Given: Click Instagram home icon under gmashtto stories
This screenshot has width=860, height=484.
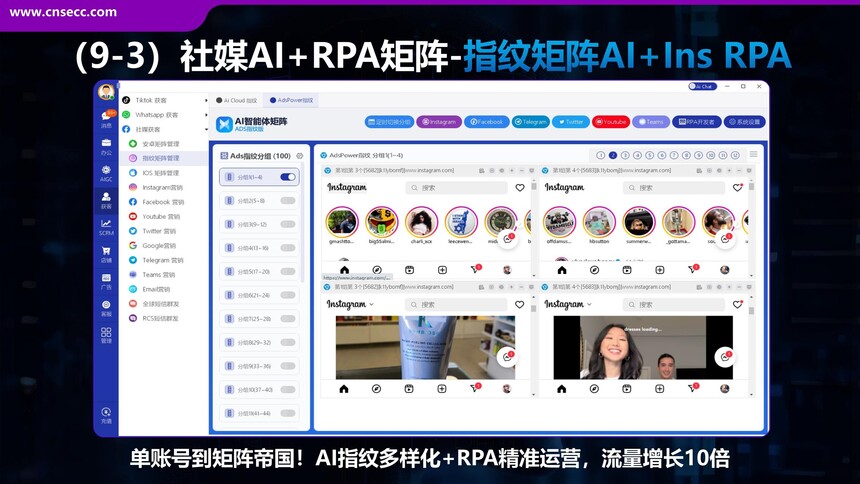Looking at the screenshot, I should click(x=344, y=270).
